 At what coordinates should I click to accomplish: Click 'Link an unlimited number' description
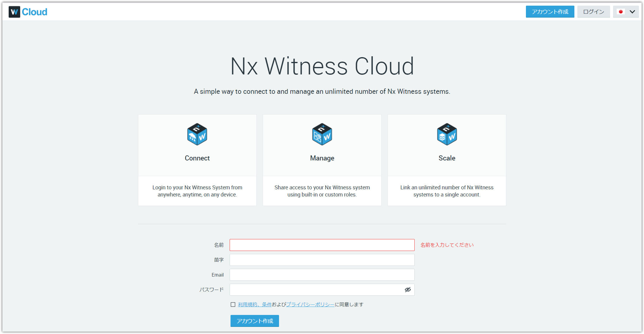click(x=447, y=191)
